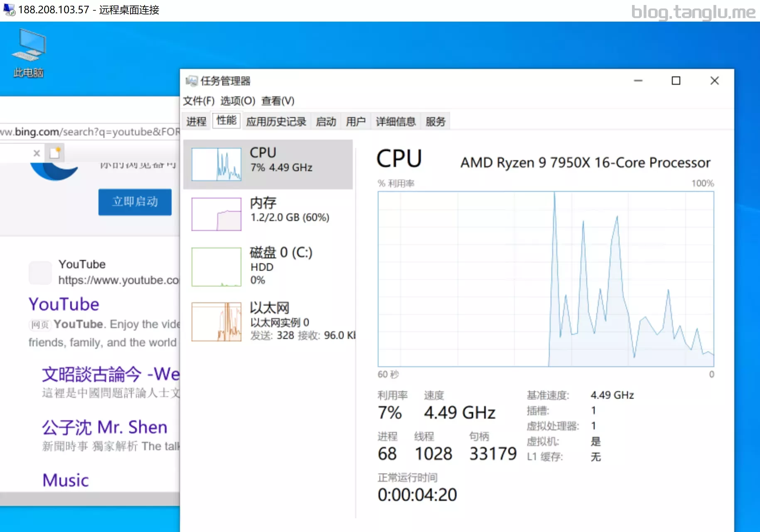Open the 文件(F) menu
Image resolution: width=760 pixels, height=532 pixels.
(x=199, y=101)
